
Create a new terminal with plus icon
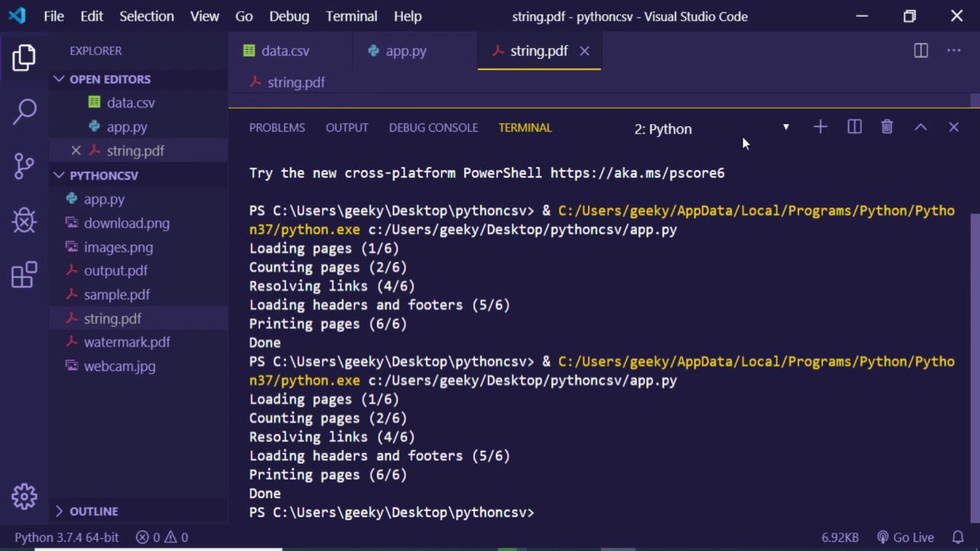click(820, 127)
